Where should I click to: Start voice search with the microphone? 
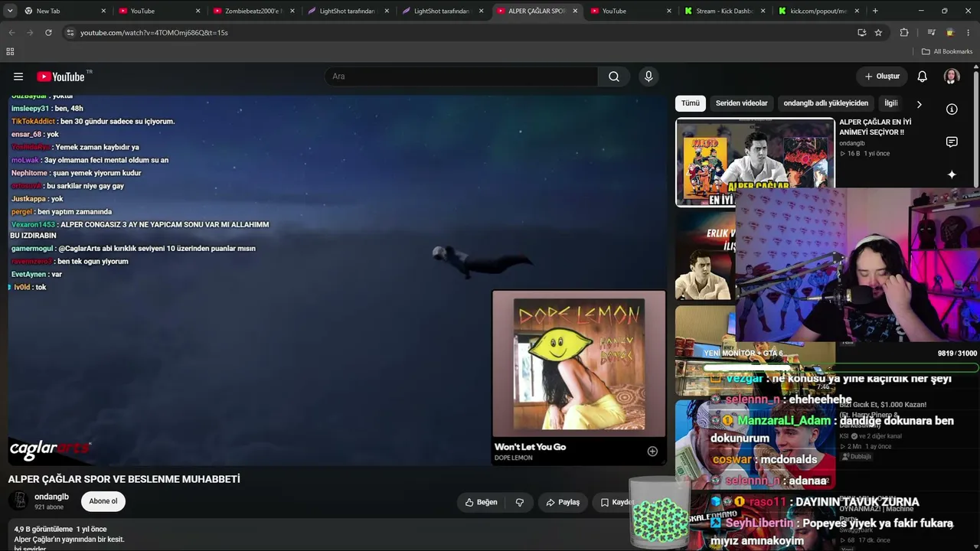pyautogui.click(x=648, y=77)
